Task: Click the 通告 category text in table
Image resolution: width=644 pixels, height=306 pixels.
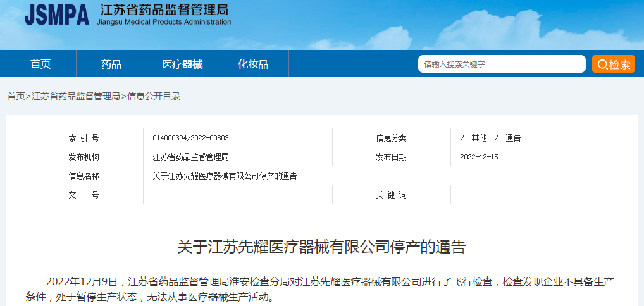Action: click(x=513, y=138)
